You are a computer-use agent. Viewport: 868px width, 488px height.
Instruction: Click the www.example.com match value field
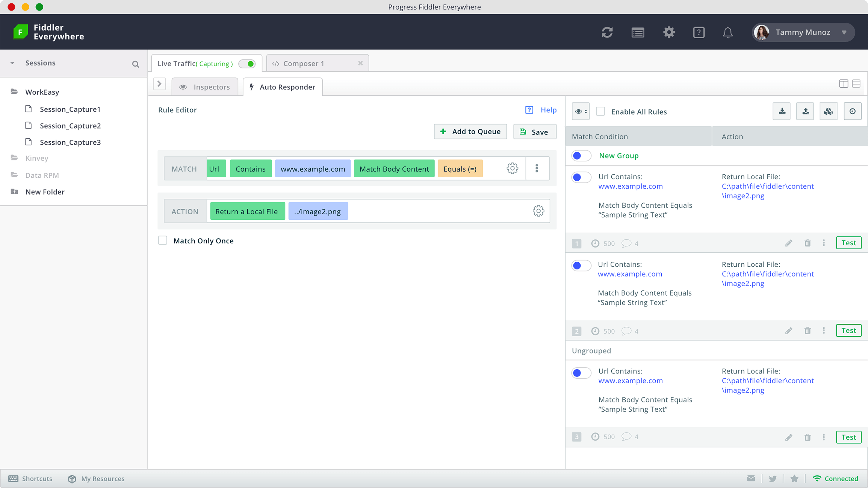coord(313,169)
